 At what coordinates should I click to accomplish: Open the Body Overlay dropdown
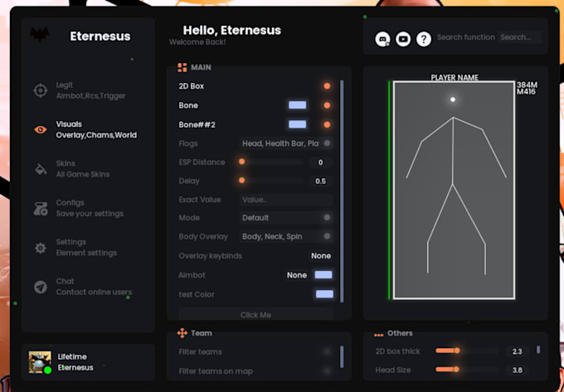pos(286,236)
